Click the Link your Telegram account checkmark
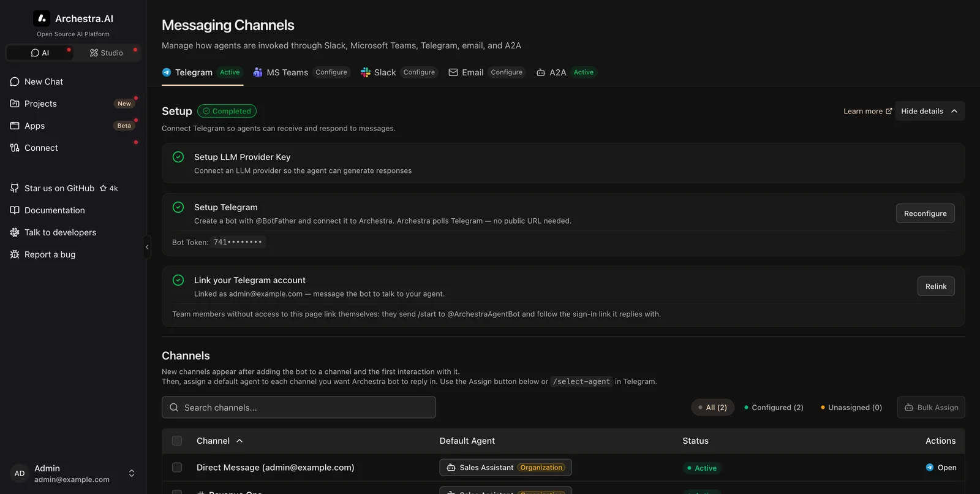The height and width of the screenshot is (494, 980). click(178, 280)
